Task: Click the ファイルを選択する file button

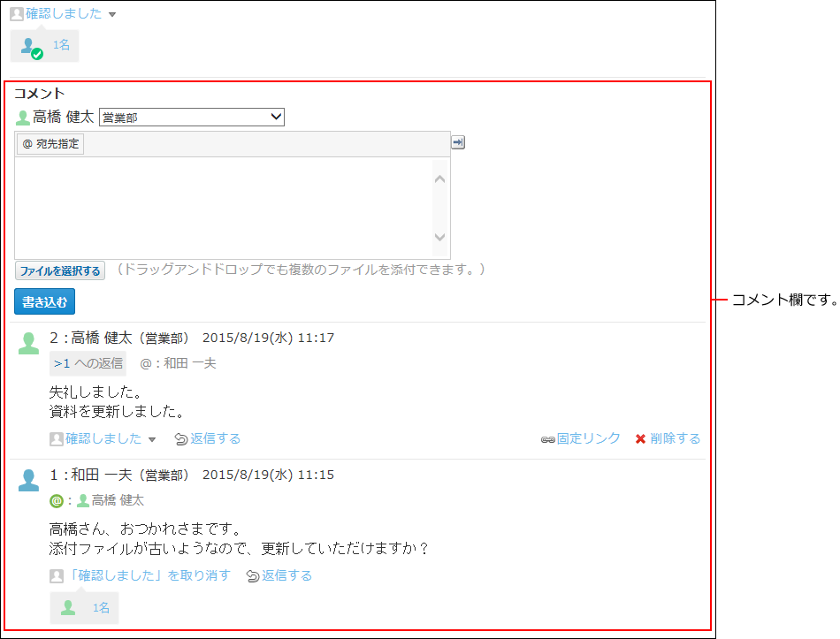Action: [x=60, y=270]
